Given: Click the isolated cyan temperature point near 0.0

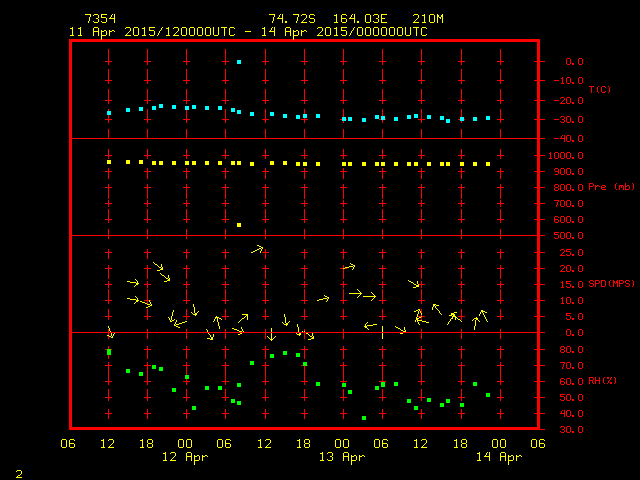Looking at the screenshot, I should (x=239, y=62).
